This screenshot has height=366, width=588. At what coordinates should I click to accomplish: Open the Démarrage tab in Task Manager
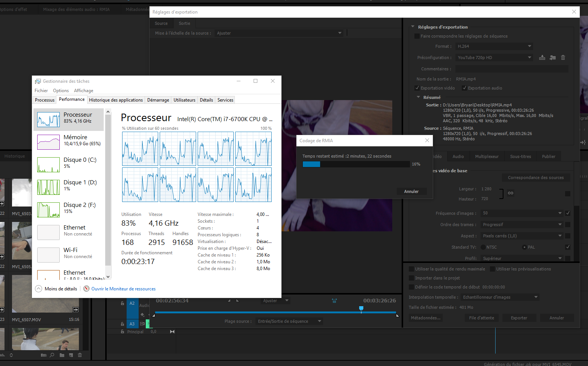[158, 100]
